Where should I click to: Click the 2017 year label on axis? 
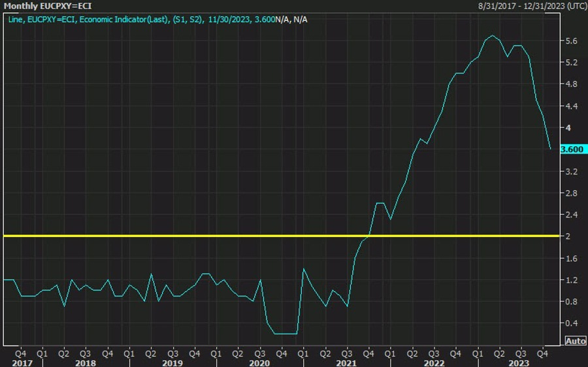pyautogui.click(x=22, y=363)
